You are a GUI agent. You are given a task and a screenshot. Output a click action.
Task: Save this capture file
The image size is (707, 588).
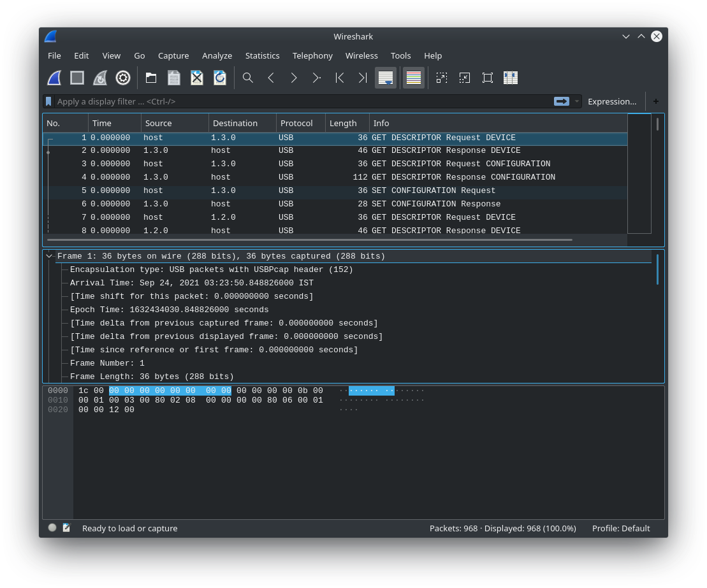(174, 78)
